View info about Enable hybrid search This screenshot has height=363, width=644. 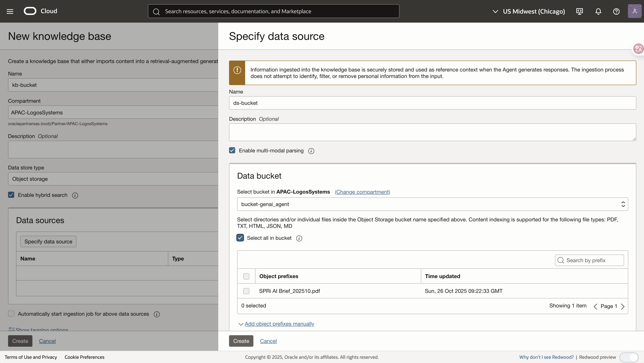[75, 195]
